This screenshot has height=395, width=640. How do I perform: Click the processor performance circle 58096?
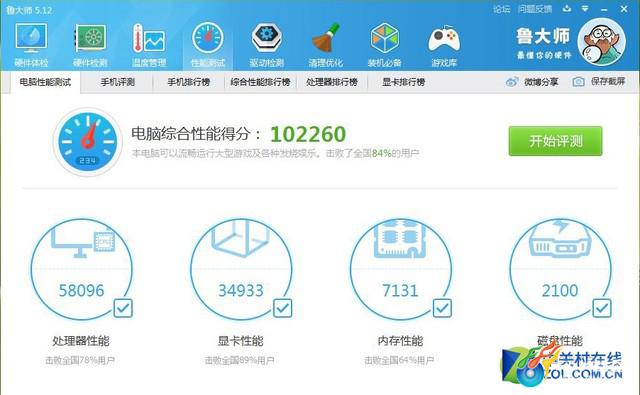pyautogui.click(x=81, y=269)
